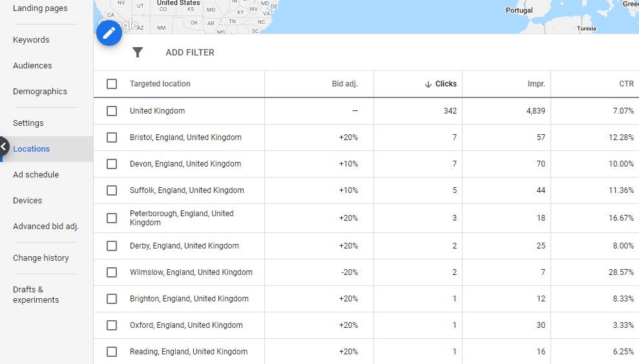639x364 pixels.
Task: Navigate to Devices
Action: (27, 201)
